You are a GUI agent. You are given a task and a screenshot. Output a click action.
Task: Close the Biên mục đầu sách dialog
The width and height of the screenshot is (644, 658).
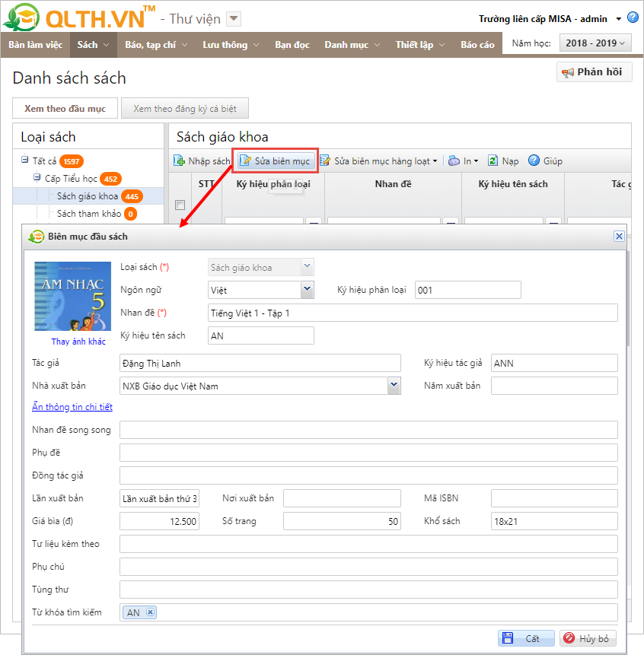click(x=619, y=237)
